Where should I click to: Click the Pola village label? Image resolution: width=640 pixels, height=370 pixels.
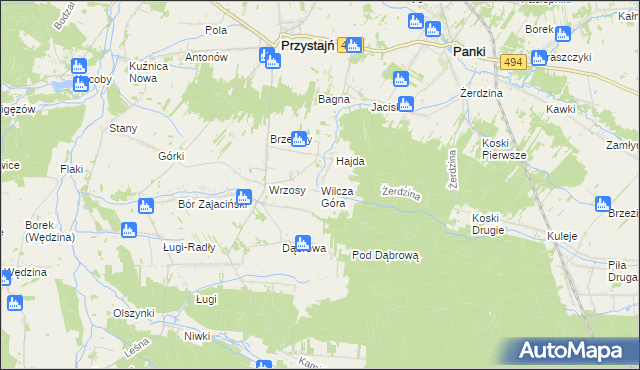(216, 30)
